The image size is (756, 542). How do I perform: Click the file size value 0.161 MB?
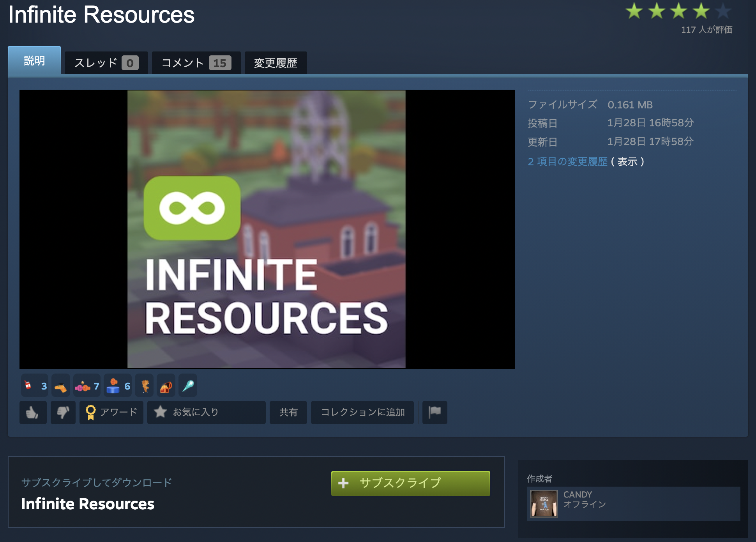[630, 105]
